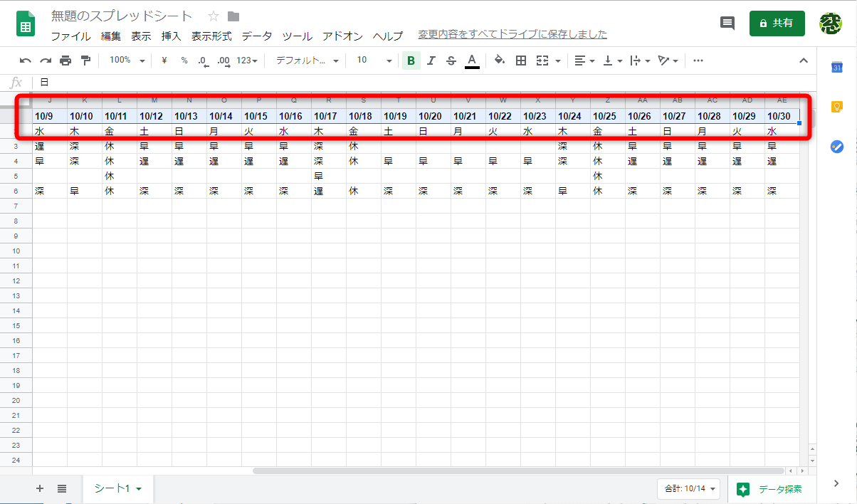The width and height of the screenshot is (857, 504).
Task: Open Google Calendar side panel
Action: pos(837,68)
